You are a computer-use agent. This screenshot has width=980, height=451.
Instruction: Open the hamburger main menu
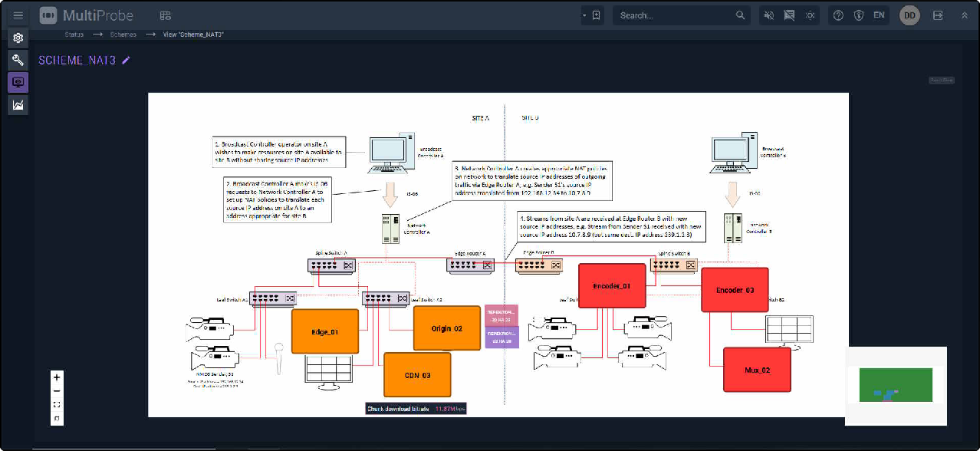click(x=18, y=15)
